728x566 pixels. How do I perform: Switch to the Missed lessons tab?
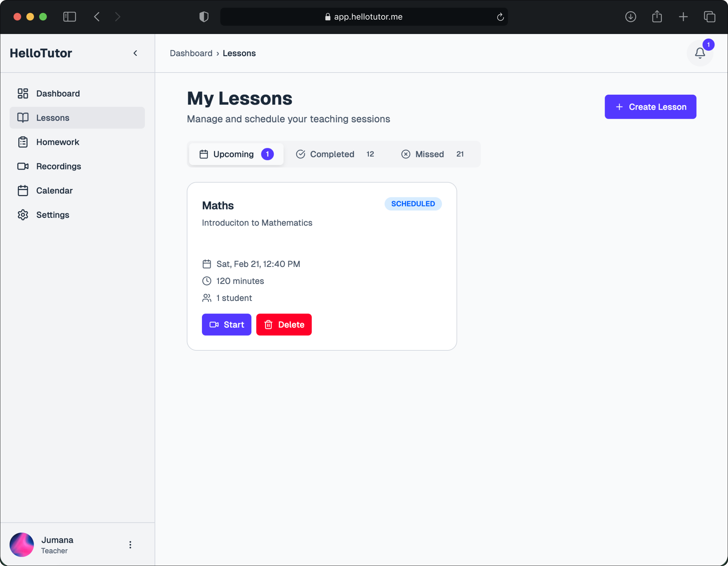pyautogui.click(x=432, y=154)
